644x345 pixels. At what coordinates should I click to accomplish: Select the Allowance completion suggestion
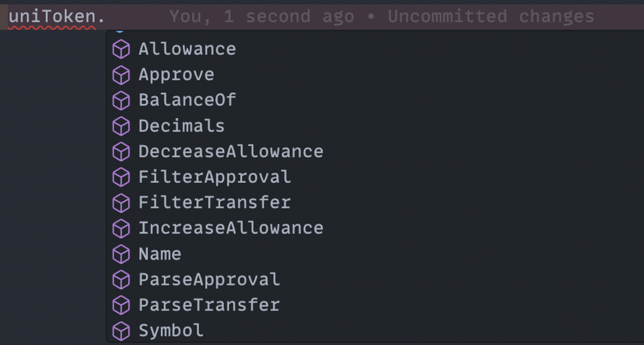[x=375, y=49]
